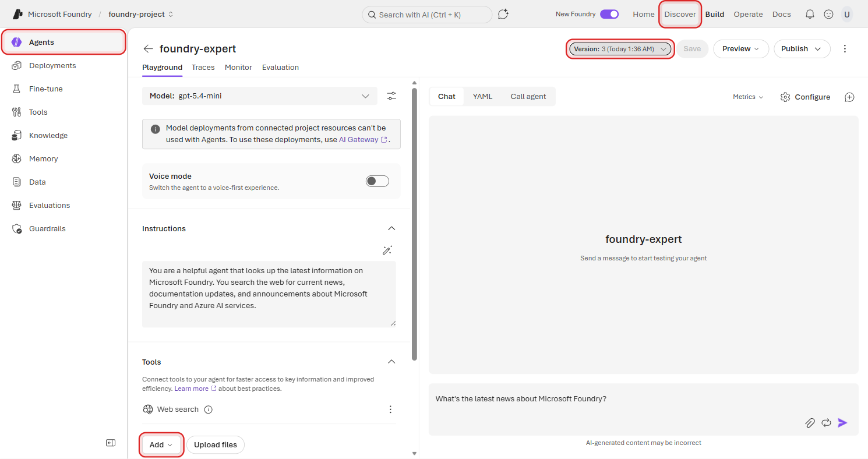Switch to the Evaluation tab

pos(280,68)
